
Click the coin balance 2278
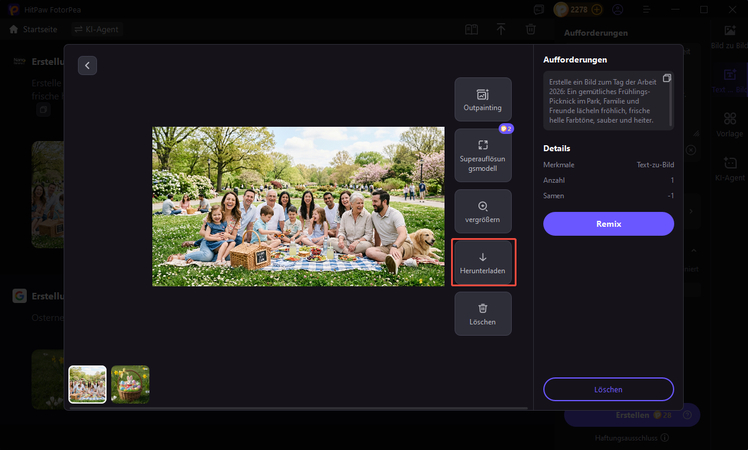[x=579, y=10]
